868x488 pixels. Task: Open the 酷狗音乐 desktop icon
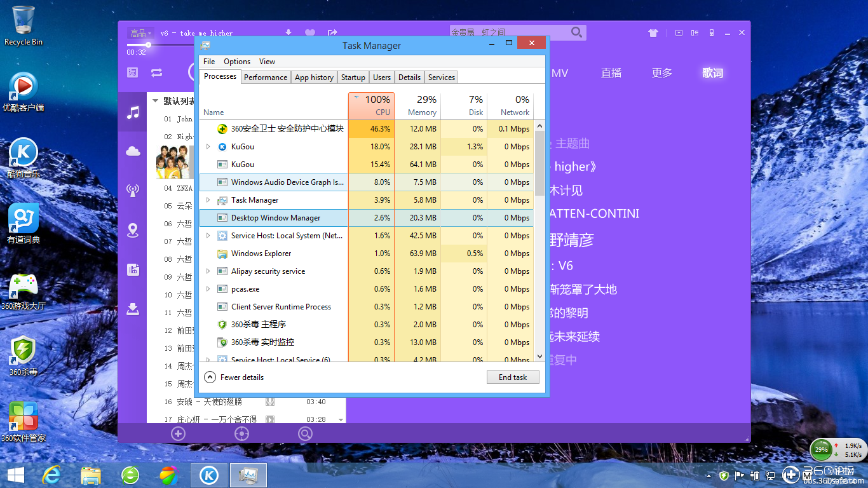(x=24, y=158)
